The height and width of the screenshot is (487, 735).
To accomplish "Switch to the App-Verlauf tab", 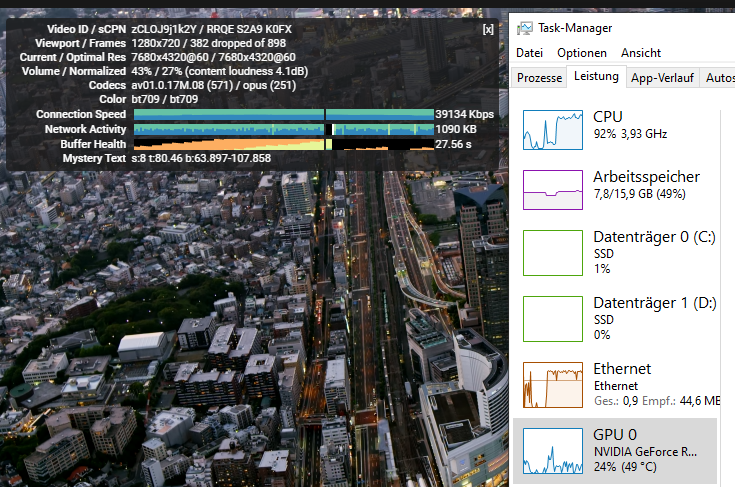I will [x=662, y=78].
